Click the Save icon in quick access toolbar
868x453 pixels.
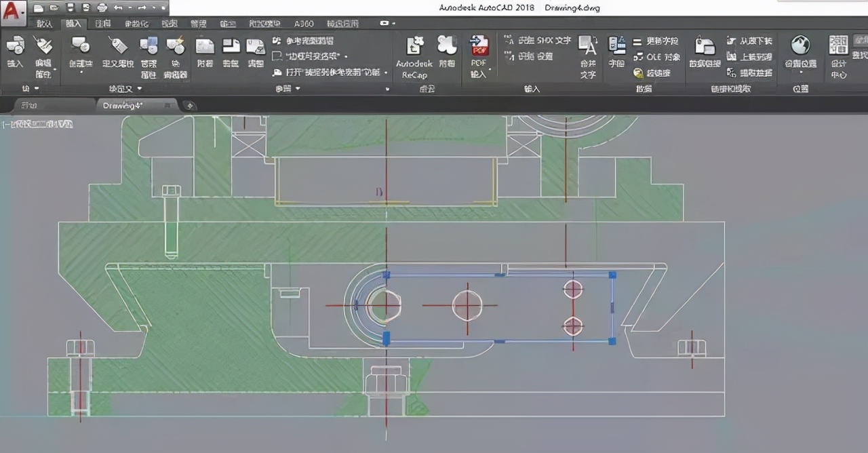(69, 8)
